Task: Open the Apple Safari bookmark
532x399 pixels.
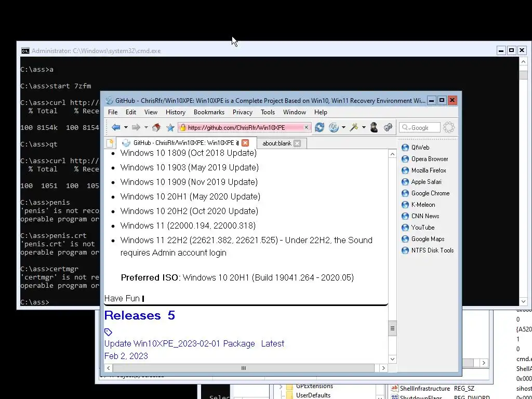Action: coord(421,182)
